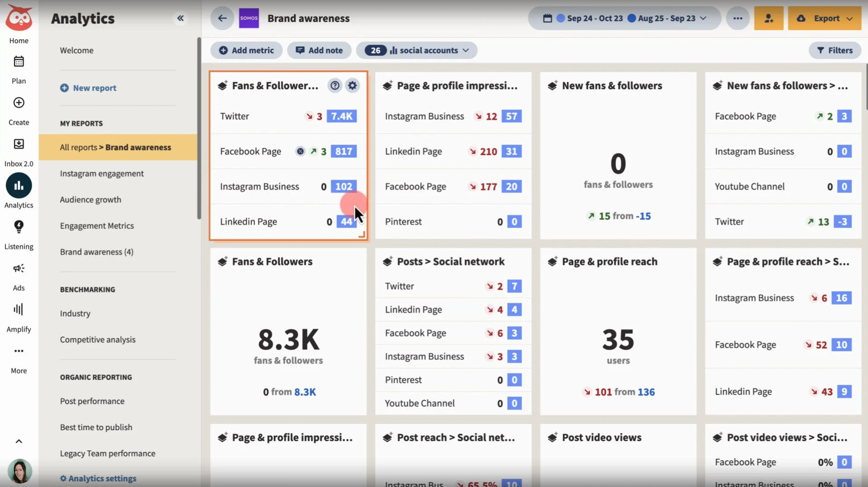Open the Listening lightbulb icon
The image size is (868, 487).
pyautogui.click(x=19, y=226)
